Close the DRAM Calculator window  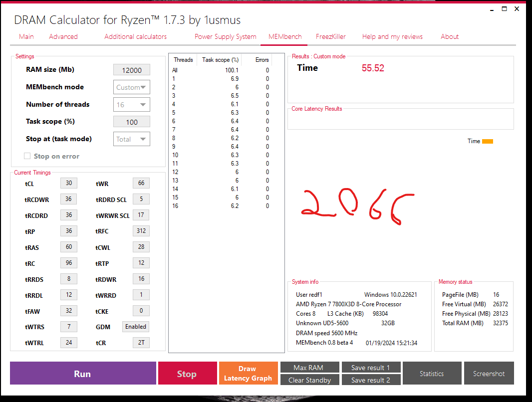(x=517, y=9)
